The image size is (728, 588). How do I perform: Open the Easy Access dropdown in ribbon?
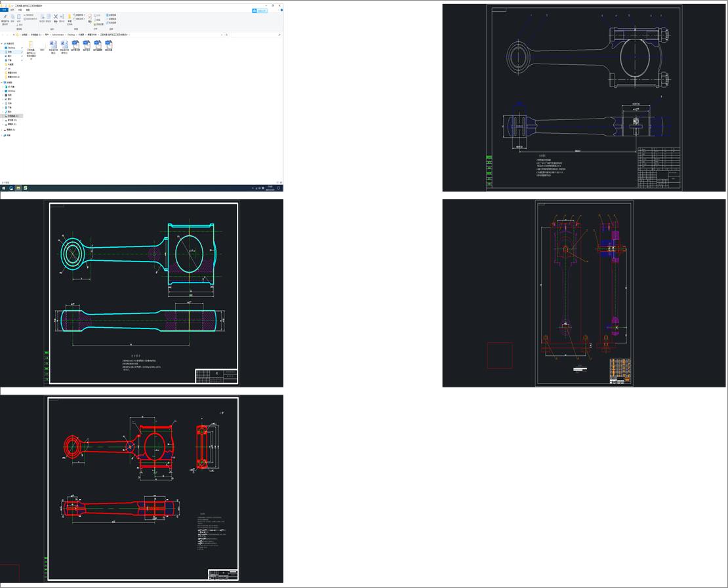79,19
